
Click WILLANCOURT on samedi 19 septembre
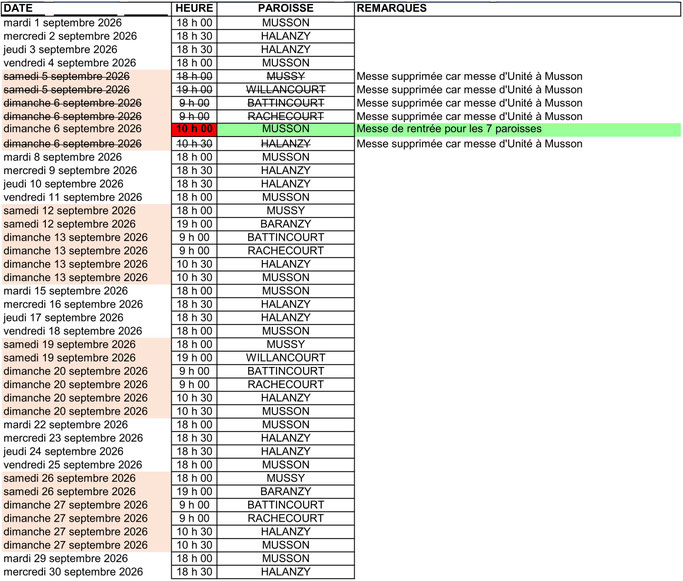coord(286,358)
